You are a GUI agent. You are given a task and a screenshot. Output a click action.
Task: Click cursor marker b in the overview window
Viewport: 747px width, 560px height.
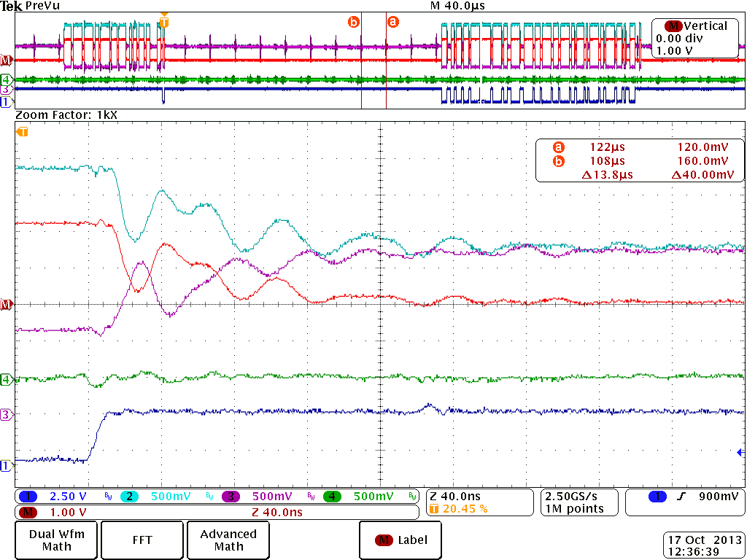[x=355, y=22]
